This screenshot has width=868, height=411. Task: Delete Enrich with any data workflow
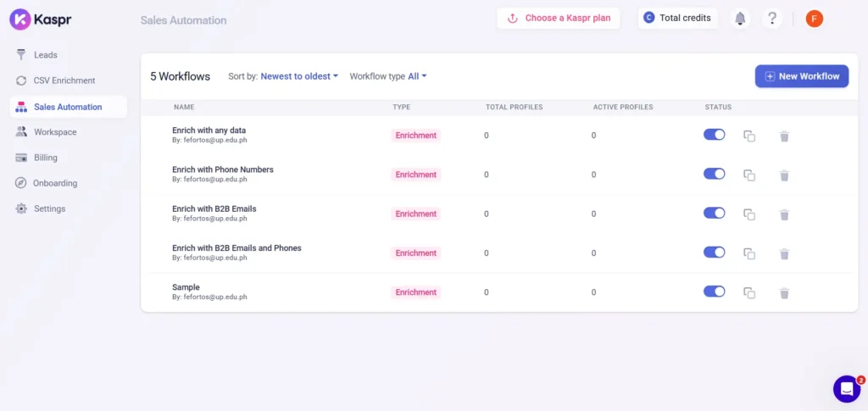coord(784,136)
